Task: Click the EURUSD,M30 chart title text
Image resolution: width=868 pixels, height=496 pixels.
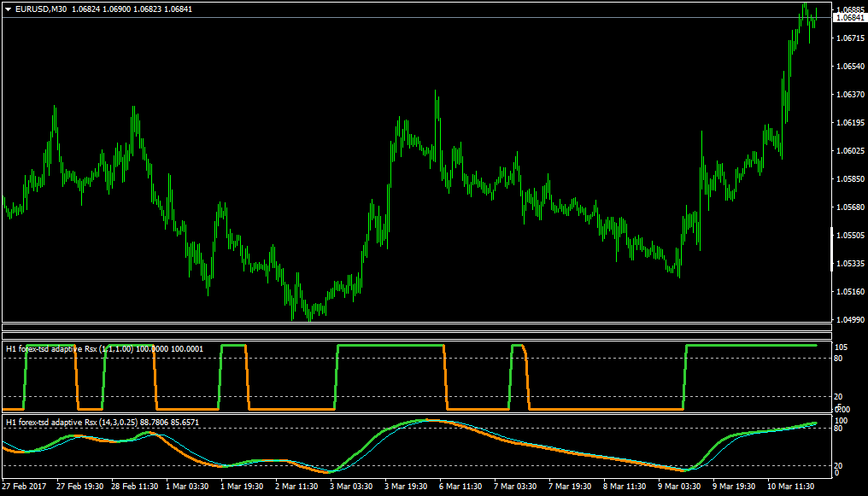Action: [42, 9]
